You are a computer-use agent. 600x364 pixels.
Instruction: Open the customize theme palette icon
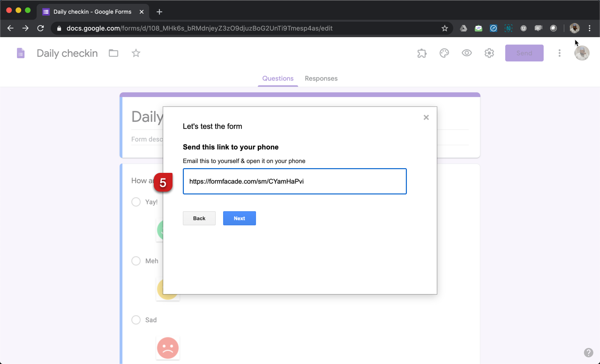pyautogui.click(x=444, y=53)
